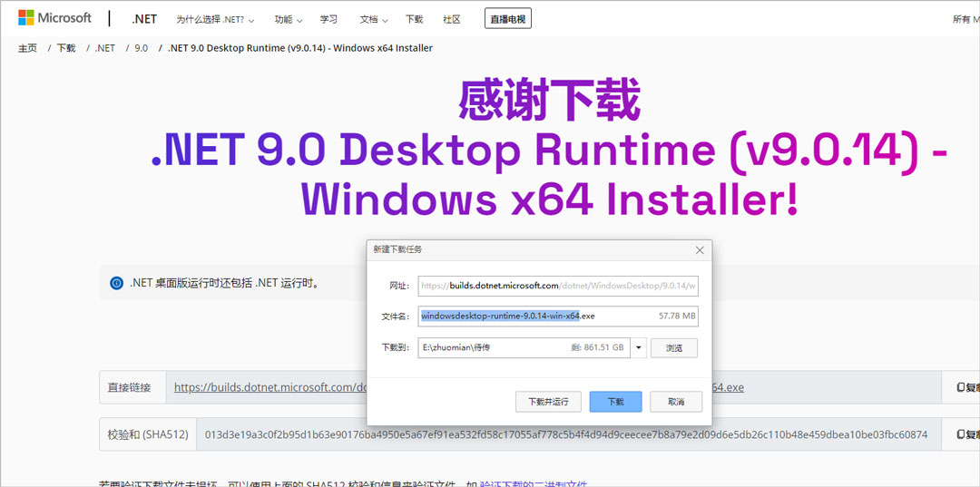Open the download path dropdown arrow

pyautogui.click(x=638, y=347)
